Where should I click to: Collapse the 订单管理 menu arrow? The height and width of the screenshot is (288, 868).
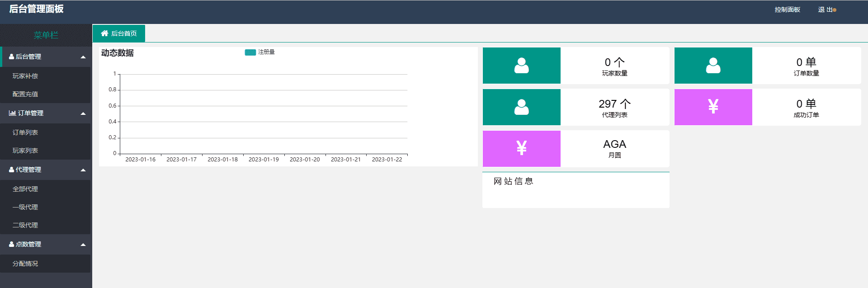point(83,113)
